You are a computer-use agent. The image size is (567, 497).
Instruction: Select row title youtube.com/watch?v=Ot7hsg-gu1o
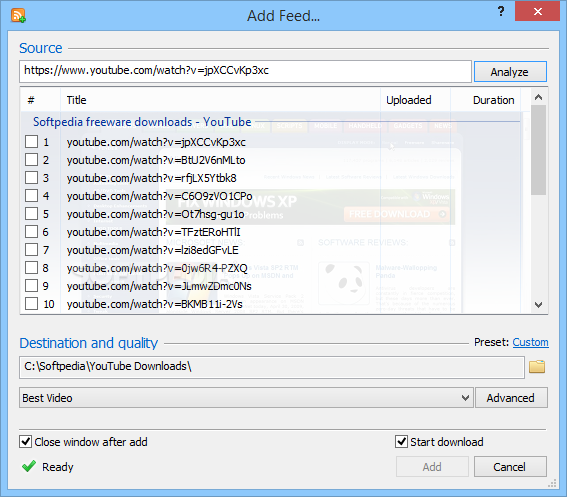[155, 214]
